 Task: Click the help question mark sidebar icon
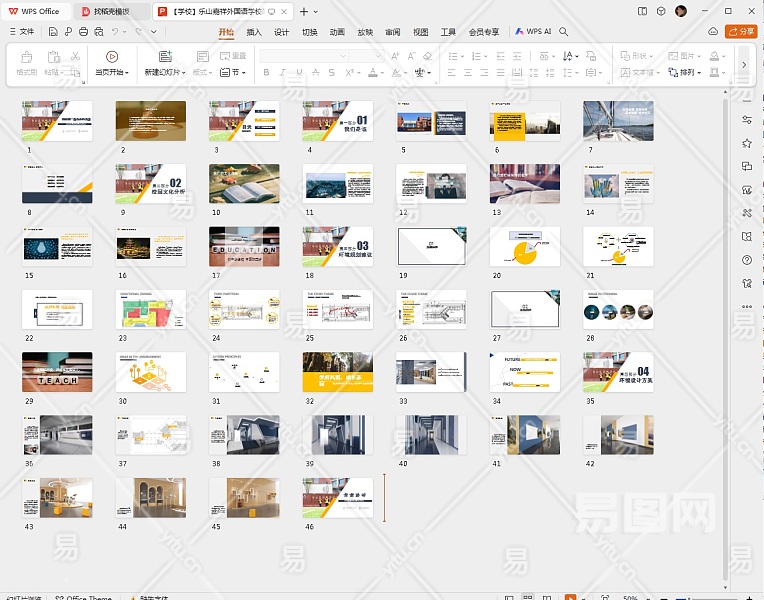746,260
